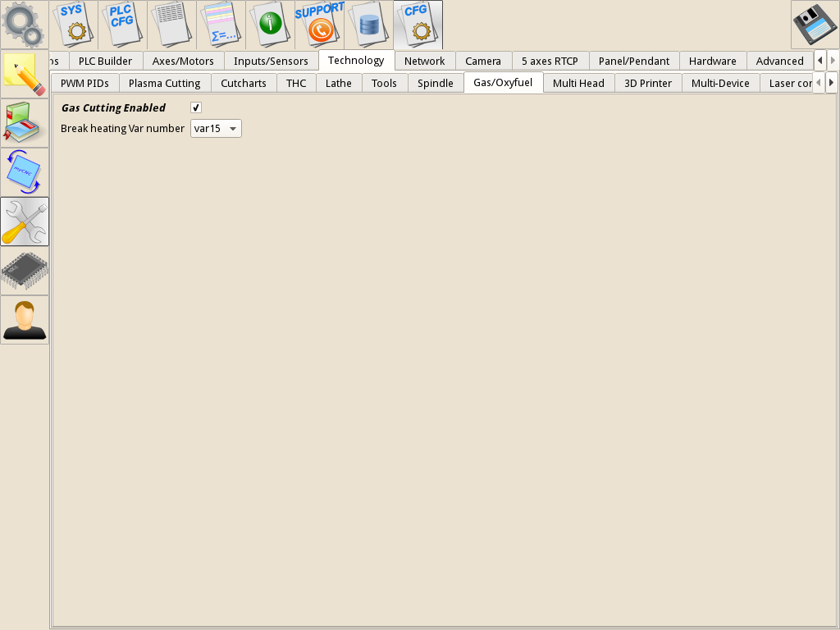Click the pencil note icon in sidebar
This screenshot has height=630, width=840.
click(x=25, y=75)
